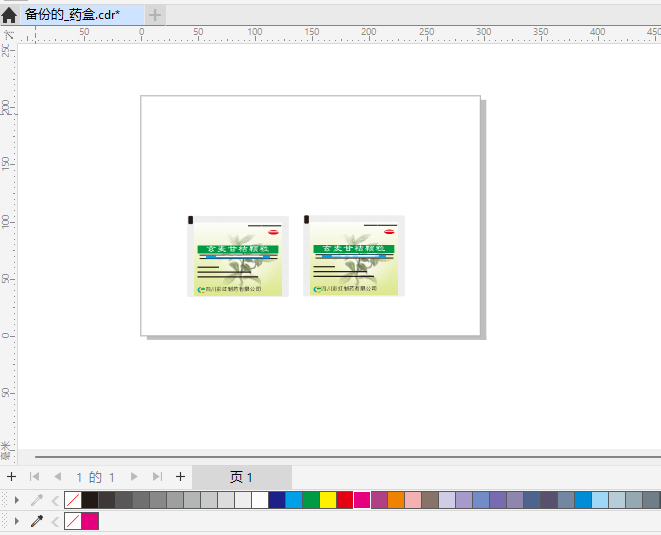Select No Fill swatch in default palette
The height and width of the screenshot is (535, 661).
pos(73,500)
